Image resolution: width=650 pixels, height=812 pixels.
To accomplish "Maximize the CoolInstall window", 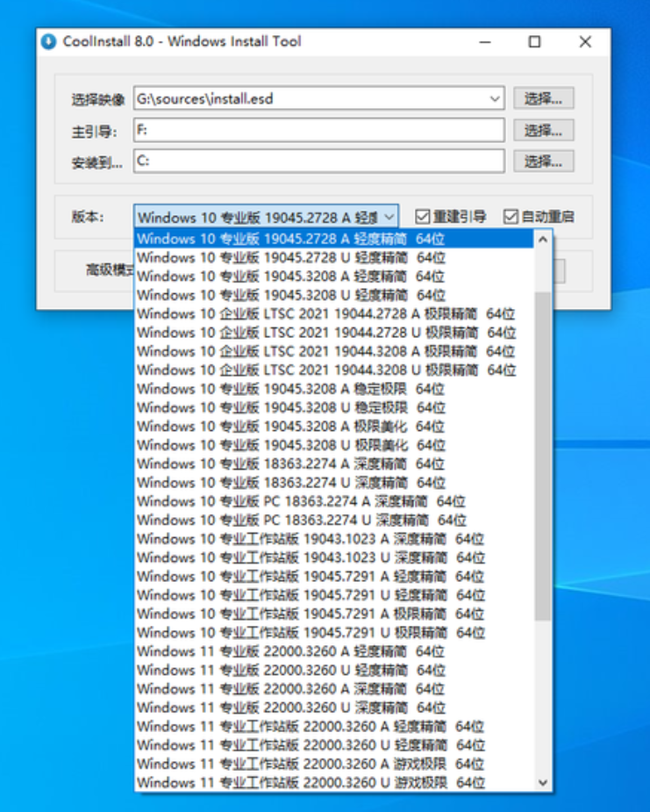I will (534, 42).
